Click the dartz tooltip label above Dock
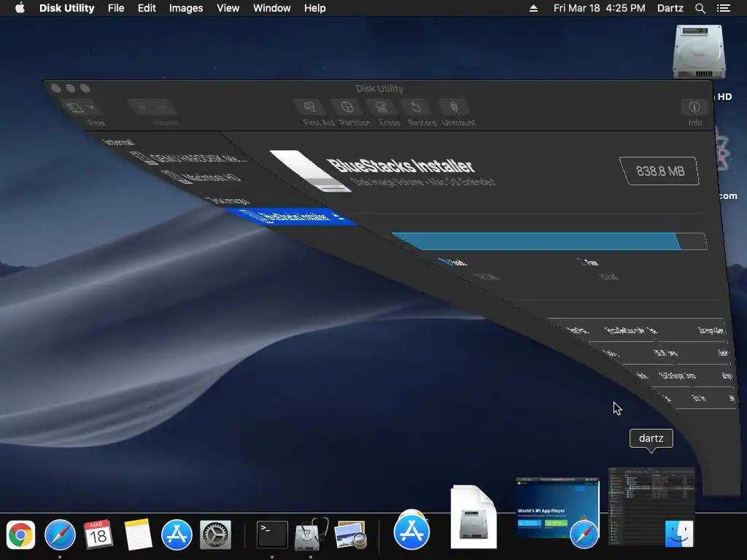 click(651, 438)
